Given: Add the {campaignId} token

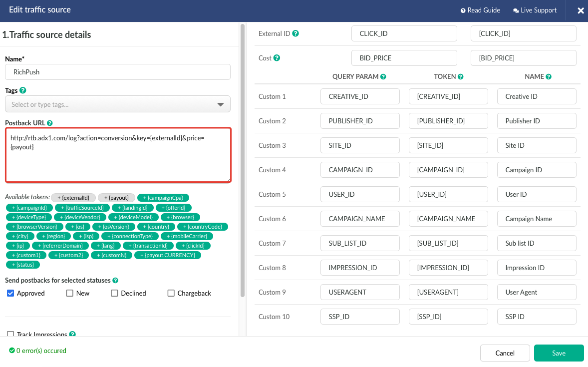Looking at the screenshot, I should tap(29, 208).
